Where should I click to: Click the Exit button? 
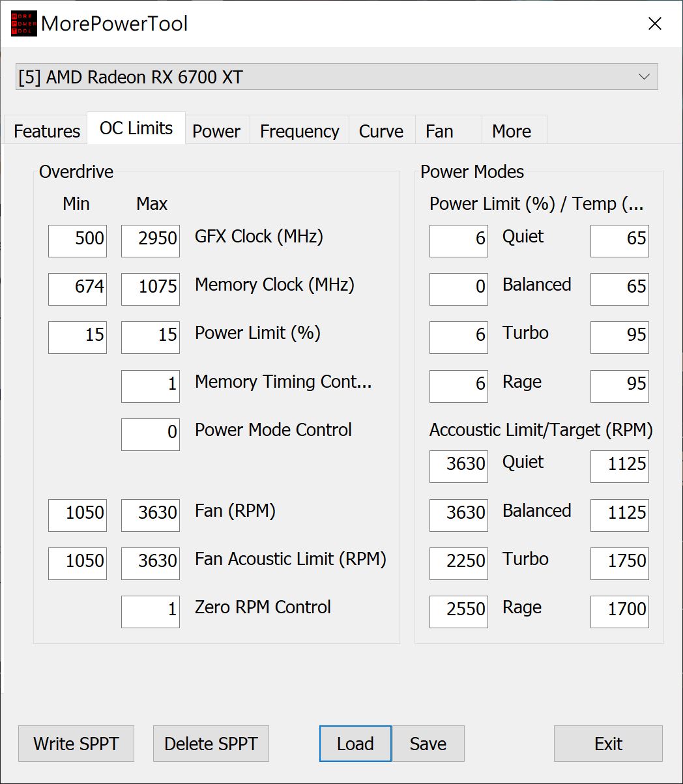click(x=607, y=744)
